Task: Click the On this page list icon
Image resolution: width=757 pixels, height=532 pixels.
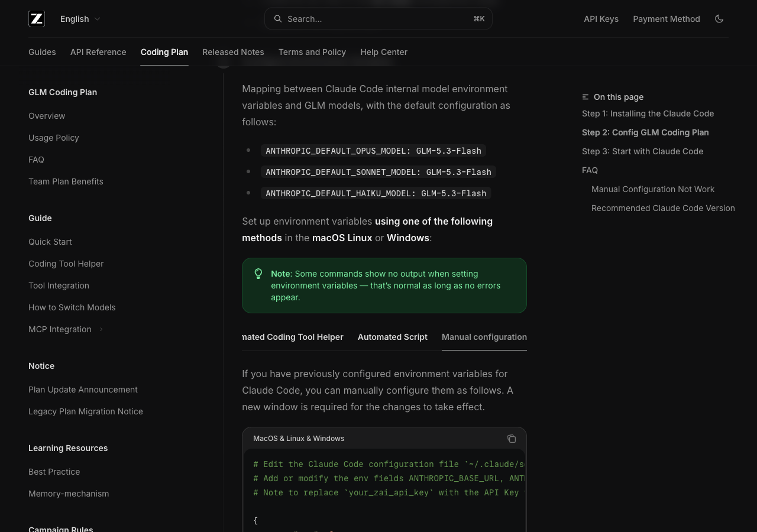Action: [x=585, y=97]
